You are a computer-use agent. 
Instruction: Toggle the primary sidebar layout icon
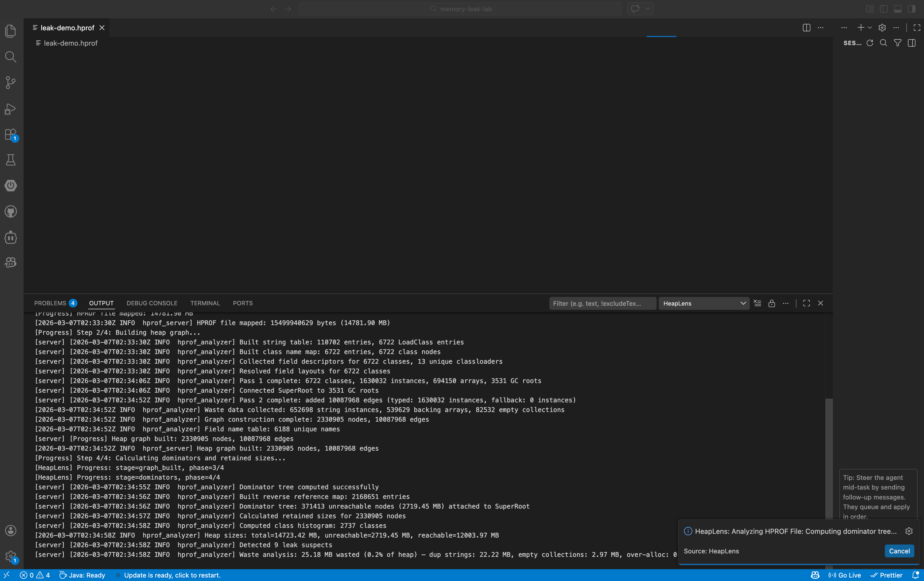click(x=884, y=9)
